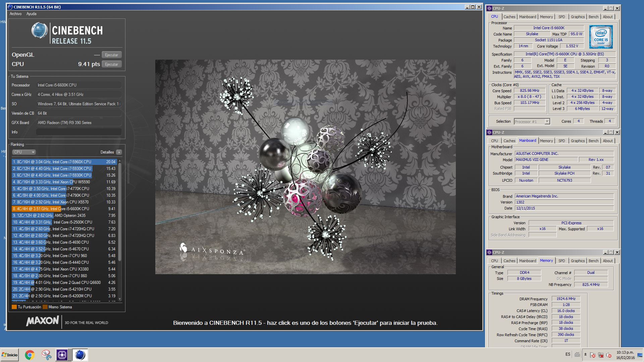The width and height of the screenshot is (644, 362).
Task: Click the Cinebench logo sphere icon
Action: tap(39, 31)
